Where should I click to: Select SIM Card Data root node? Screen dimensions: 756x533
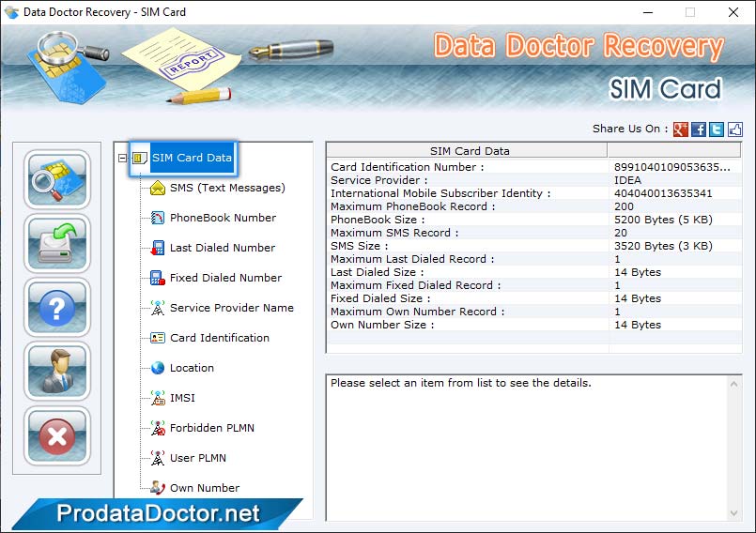[x=192, y=158]
